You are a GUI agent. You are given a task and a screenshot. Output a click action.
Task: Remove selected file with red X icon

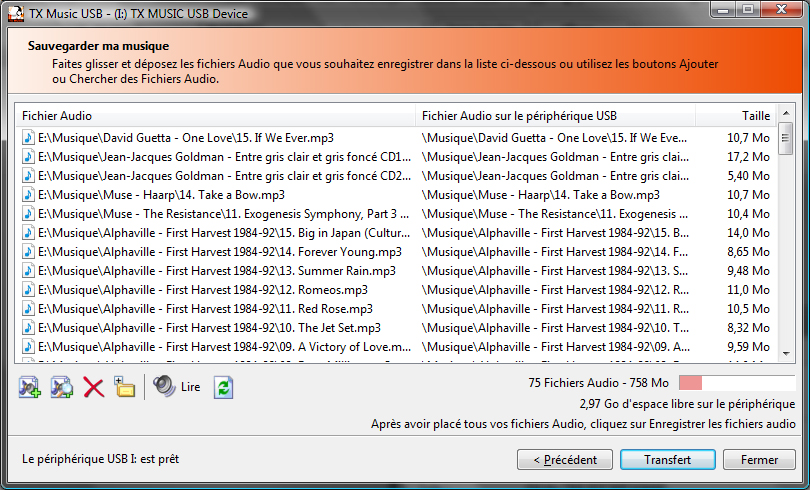(94, 387)
